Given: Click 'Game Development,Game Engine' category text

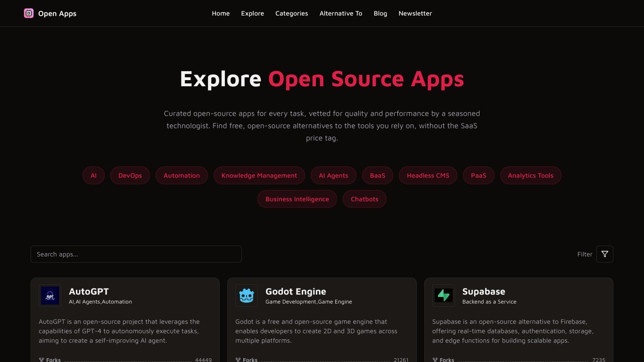Looking at the screenshot, I should pyautogui.click(x=309, y=302).
